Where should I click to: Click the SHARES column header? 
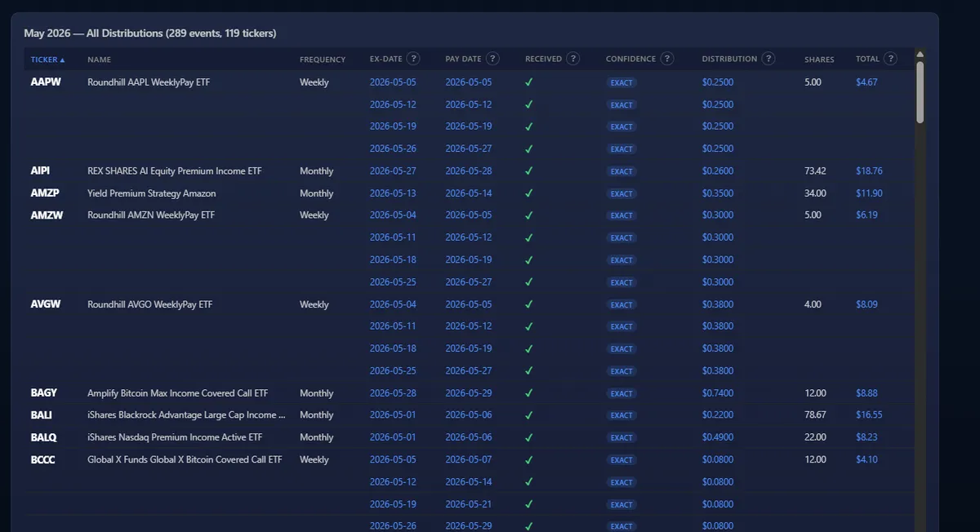tap(819, 60)
